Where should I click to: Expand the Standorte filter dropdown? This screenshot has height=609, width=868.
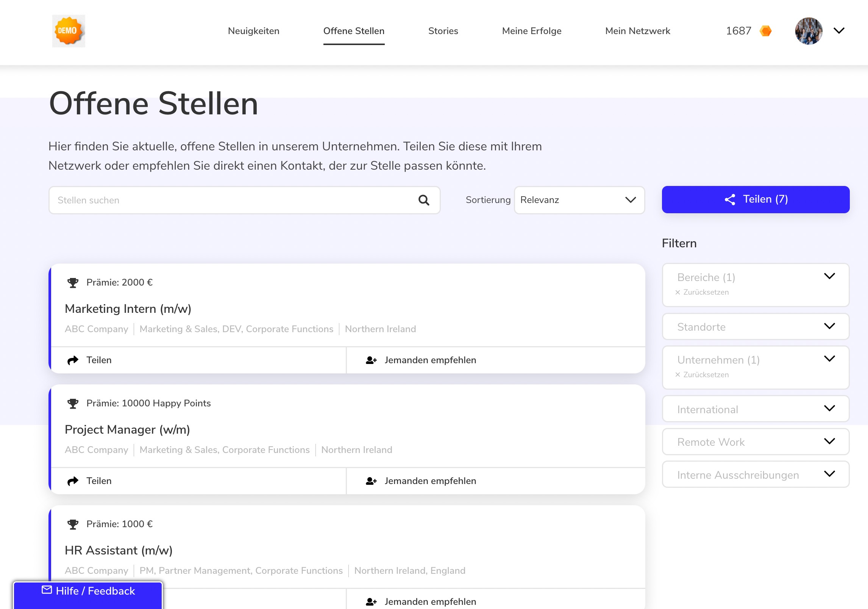click(755, 327)
